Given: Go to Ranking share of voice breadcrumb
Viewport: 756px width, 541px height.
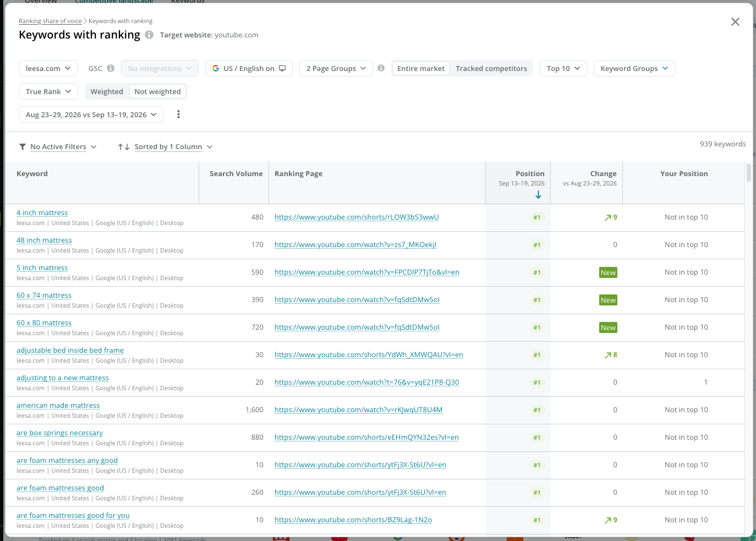Looking at the screenshot, I should [x=50, y=21].
